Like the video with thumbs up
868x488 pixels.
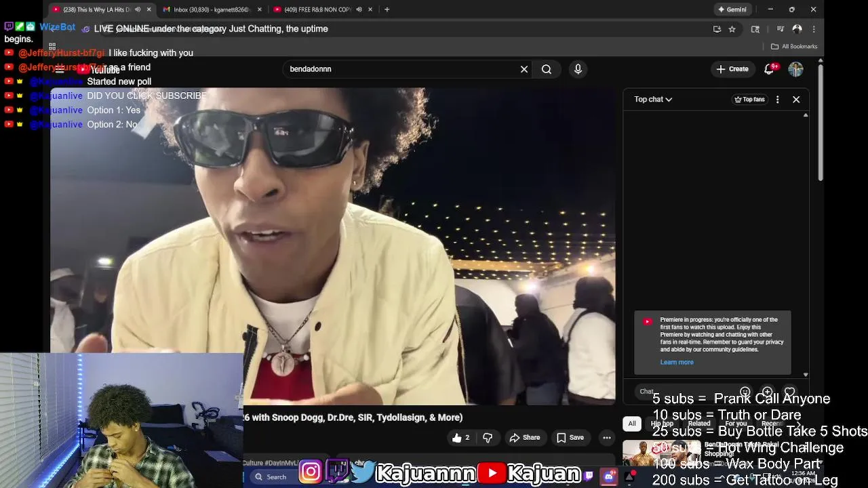(460, 438)
